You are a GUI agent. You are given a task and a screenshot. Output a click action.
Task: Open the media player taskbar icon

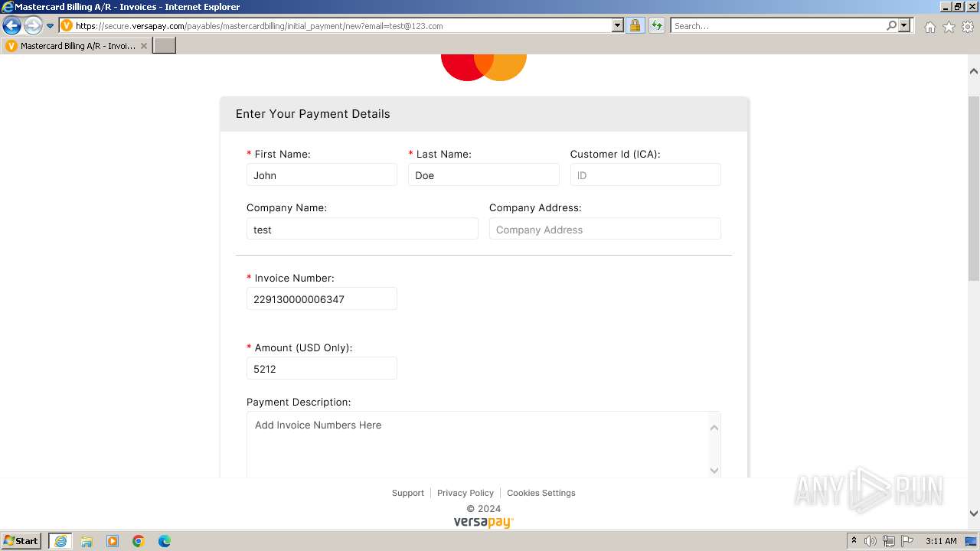point(113,541)
